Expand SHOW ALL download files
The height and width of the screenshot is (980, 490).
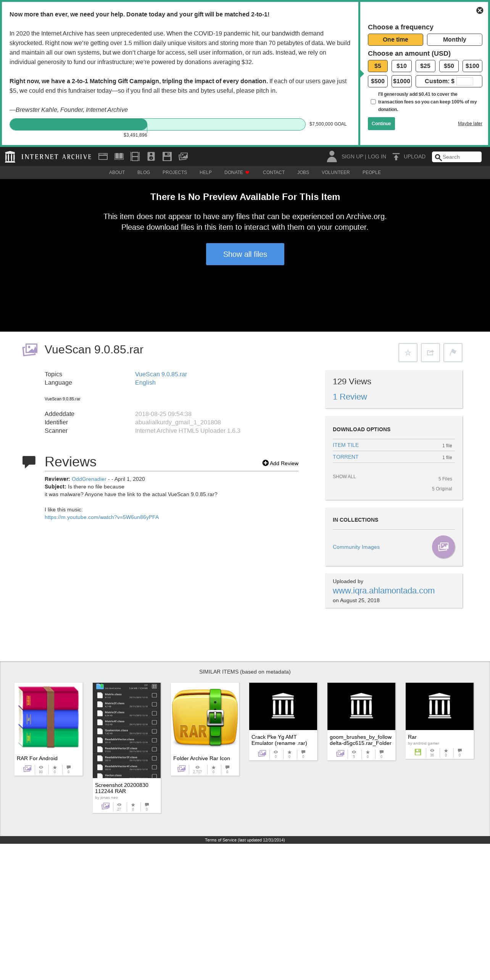pyautogui.click(x=344, y=477)
